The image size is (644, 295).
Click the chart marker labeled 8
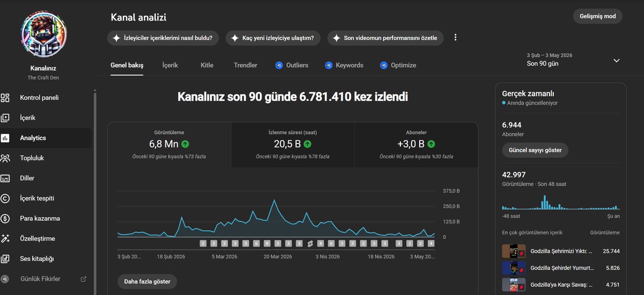pos(267,243)
